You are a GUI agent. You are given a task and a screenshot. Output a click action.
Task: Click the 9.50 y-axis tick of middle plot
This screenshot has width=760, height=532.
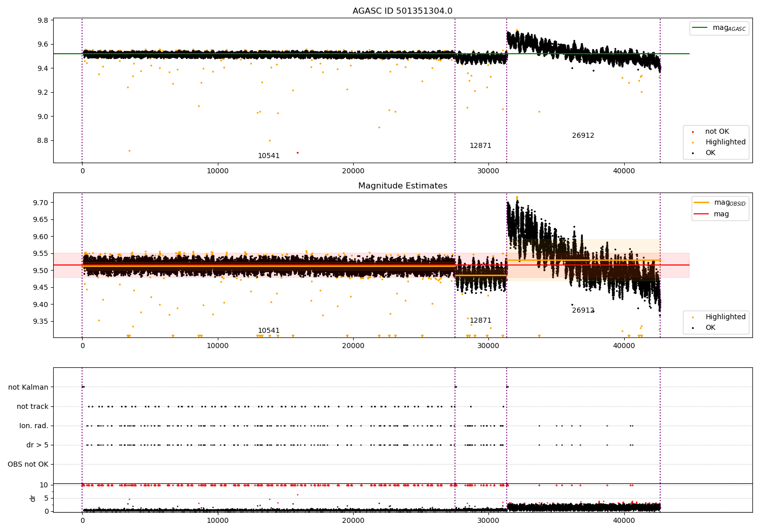point(41,271)
